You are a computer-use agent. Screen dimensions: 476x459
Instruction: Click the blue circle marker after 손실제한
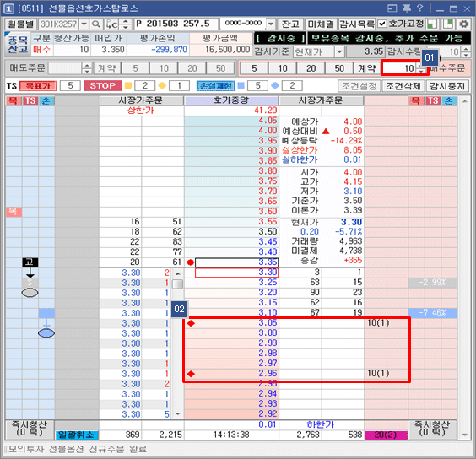tap(275, 85)
